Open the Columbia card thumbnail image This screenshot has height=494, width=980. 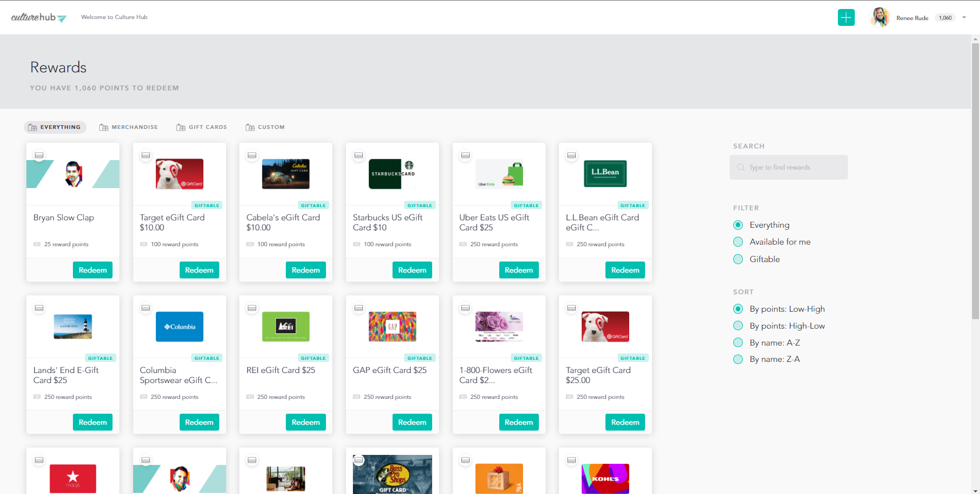(180, 327)
